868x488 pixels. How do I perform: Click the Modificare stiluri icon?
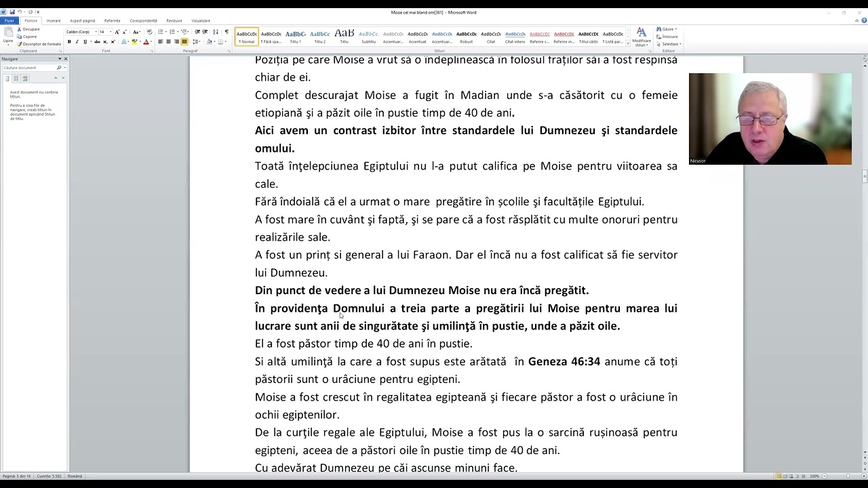coord(641,37)
